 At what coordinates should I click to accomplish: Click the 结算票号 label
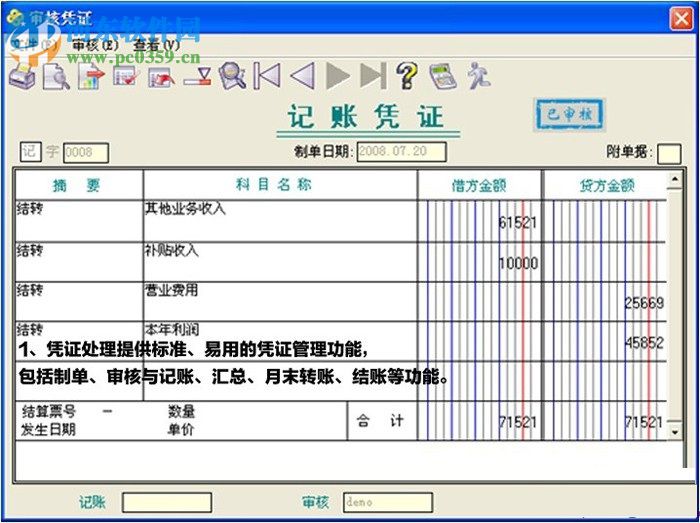(49, 411)
